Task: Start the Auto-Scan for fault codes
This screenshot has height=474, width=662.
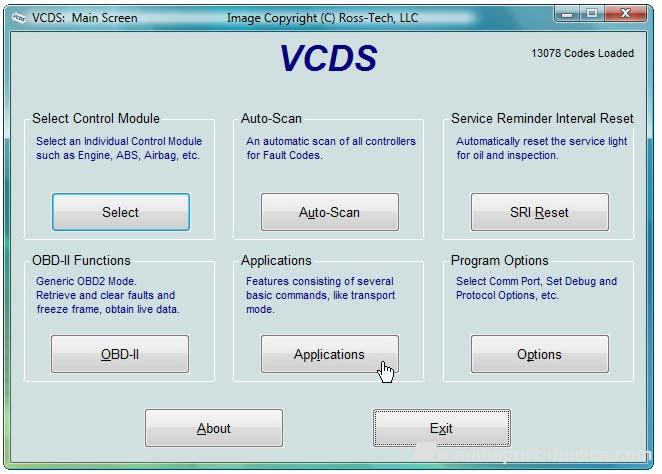Action: 329,212
